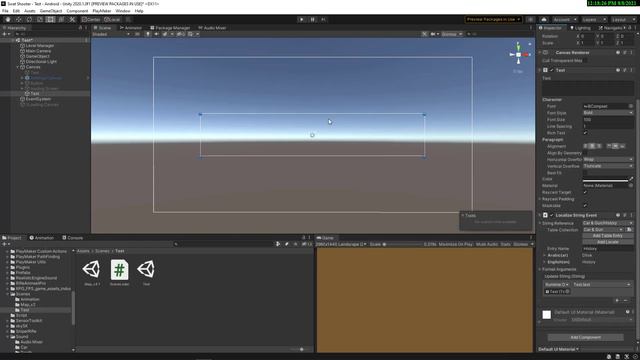The width and height of the screenshot is (640, 360).
Task: Select EventSystem in Hierarchy
Action: point(38,99)
